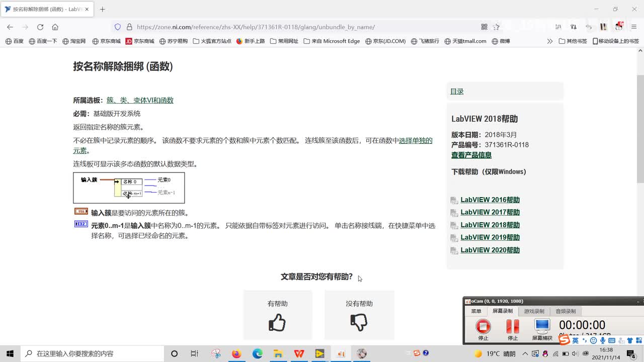Download LabVIEW 2017帮助
644x362 pixels.
490,213
